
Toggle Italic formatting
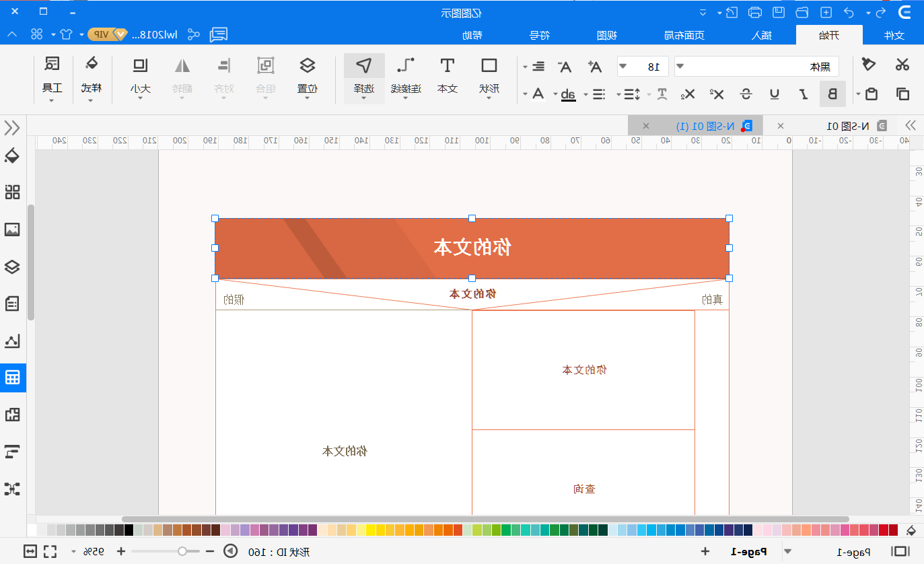[x=804, y=94]
